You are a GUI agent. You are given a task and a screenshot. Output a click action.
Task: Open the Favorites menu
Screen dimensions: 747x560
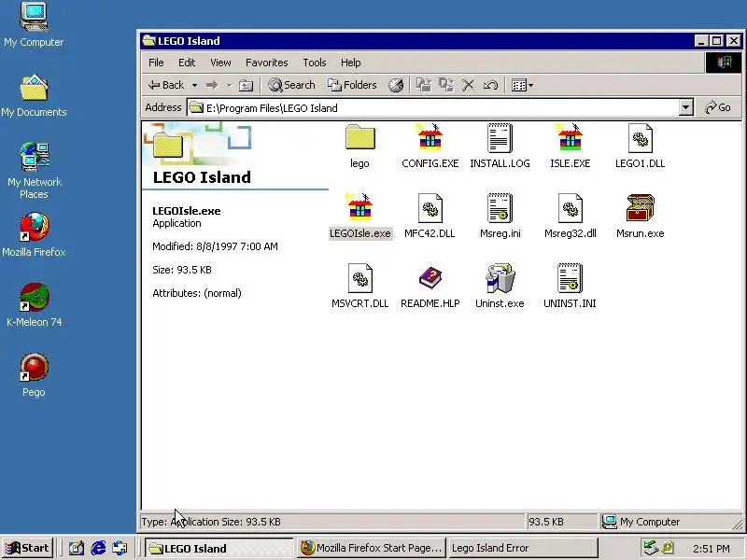coord(267,63)
